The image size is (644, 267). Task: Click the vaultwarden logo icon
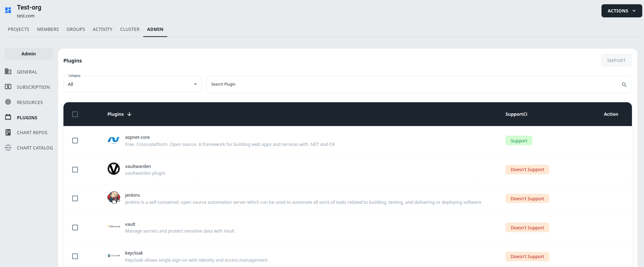[114, 169]
